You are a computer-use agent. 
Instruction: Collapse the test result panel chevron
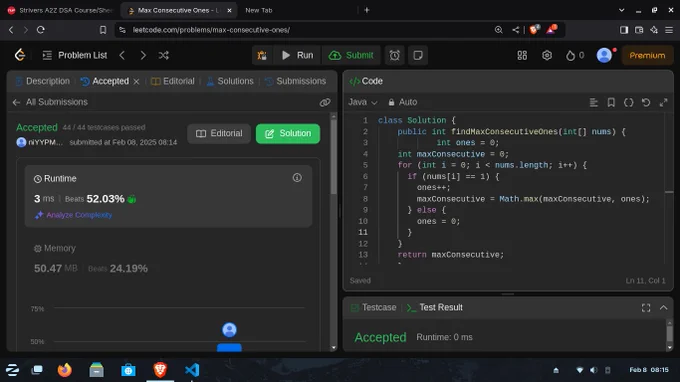tap(664, 308)
